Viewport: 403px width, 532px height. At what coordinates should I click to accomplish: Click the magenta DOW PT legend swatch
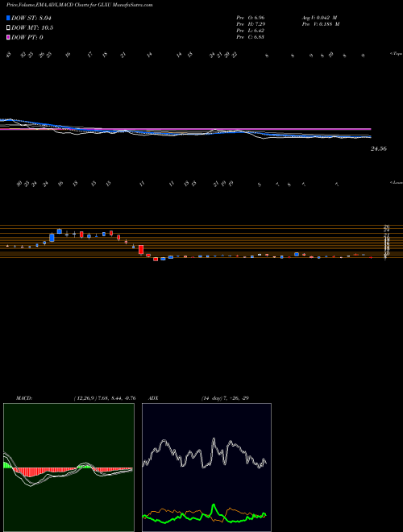(9, 37)
